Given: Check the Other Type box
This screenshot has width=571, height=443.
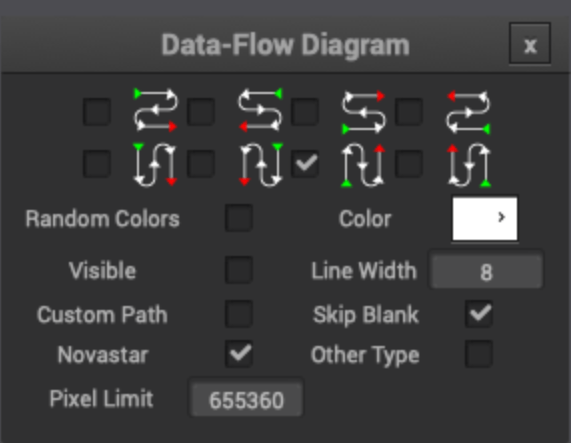Looking at the screenshot, I should pos(479,354).
